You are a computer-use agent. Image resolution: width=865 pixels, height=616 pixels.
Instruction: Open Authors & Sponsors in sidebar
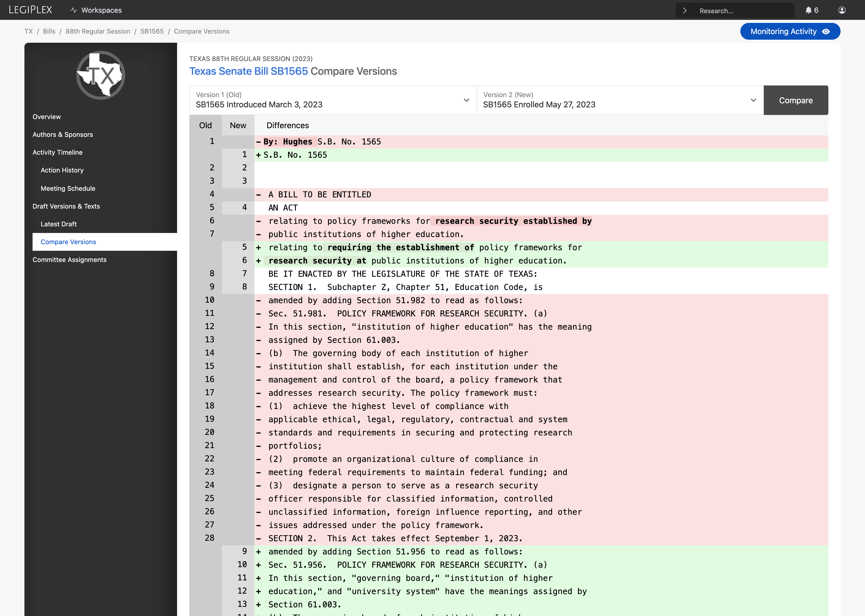63,135
